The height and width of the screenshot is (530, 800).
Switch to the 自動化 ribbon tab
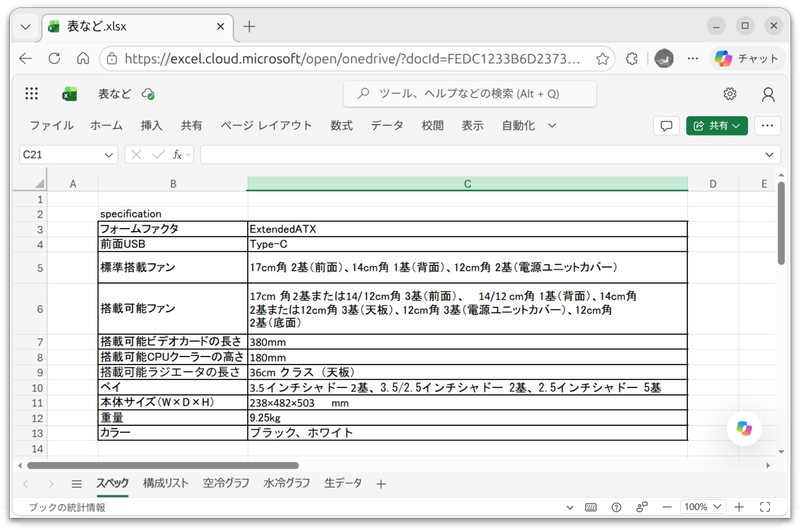pos(518,125)
